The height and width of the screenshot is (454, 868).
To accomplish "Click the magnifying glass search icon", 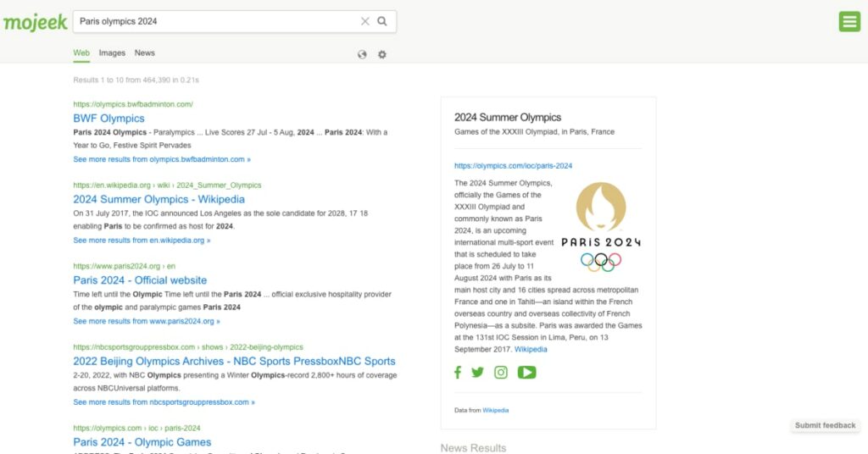I will [382, 21].
